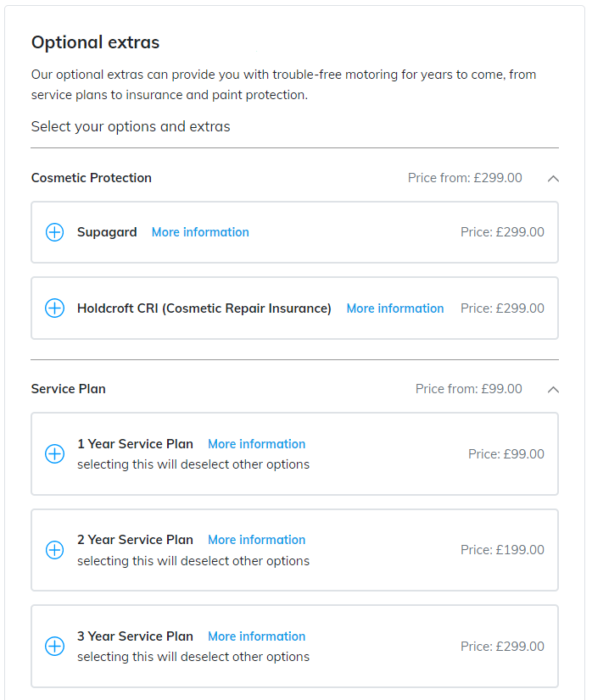Open More information for Supagard
592x700 pixels.
tap(200, 232)
